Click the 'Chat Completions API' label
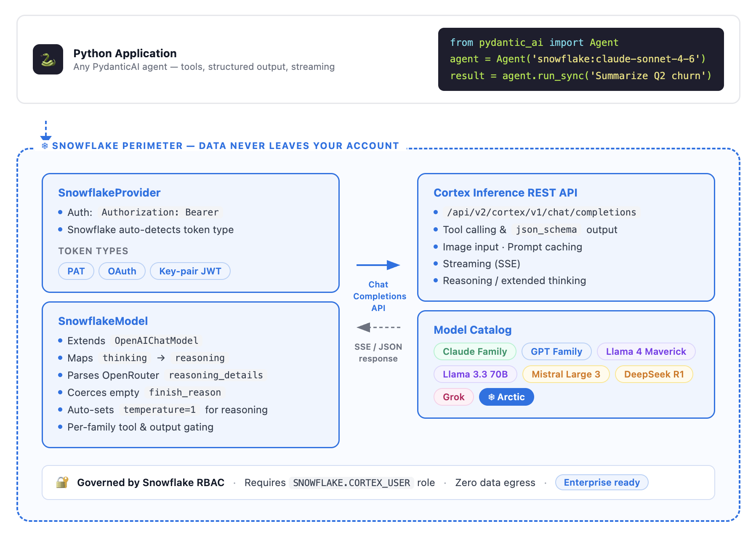 [x=379, y=296]
